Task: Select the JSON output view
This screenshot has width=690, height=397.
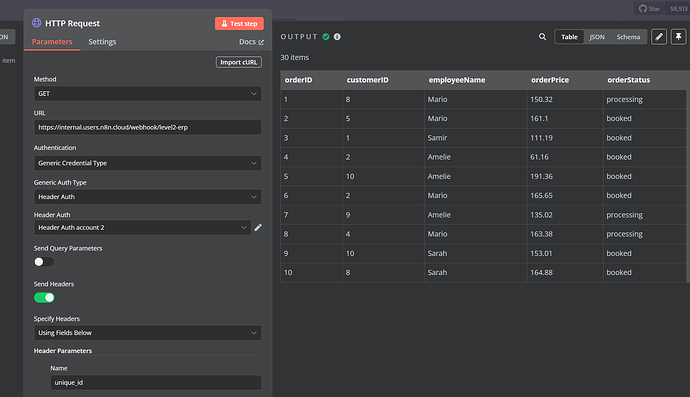Action: [597, 37]
